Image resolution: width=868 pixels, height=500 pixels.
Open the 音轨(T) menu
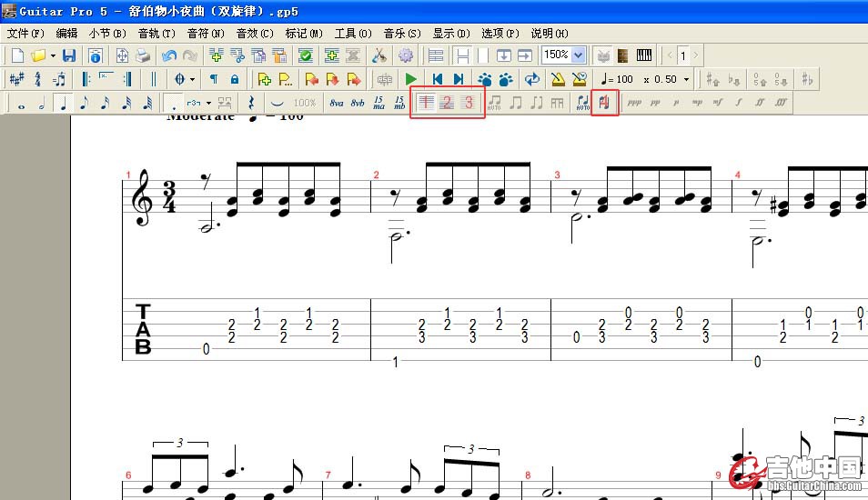(156, 34)
